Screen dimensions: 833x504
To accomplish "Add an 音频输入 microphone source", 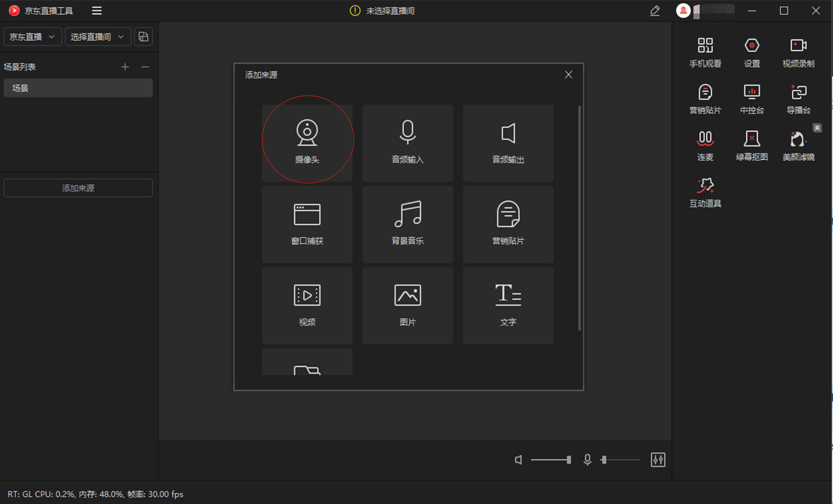I will click(x=408, y=143).
